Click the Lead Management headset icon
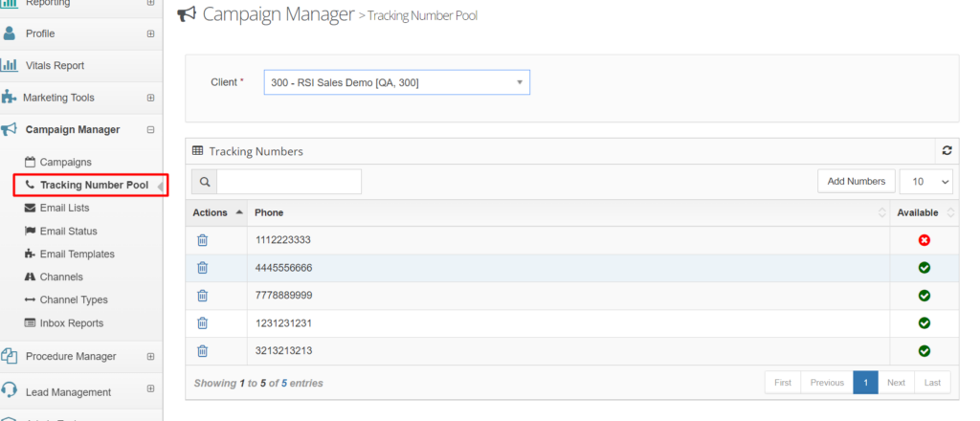This screenshot has height=421, width=980. pos(9,390)
